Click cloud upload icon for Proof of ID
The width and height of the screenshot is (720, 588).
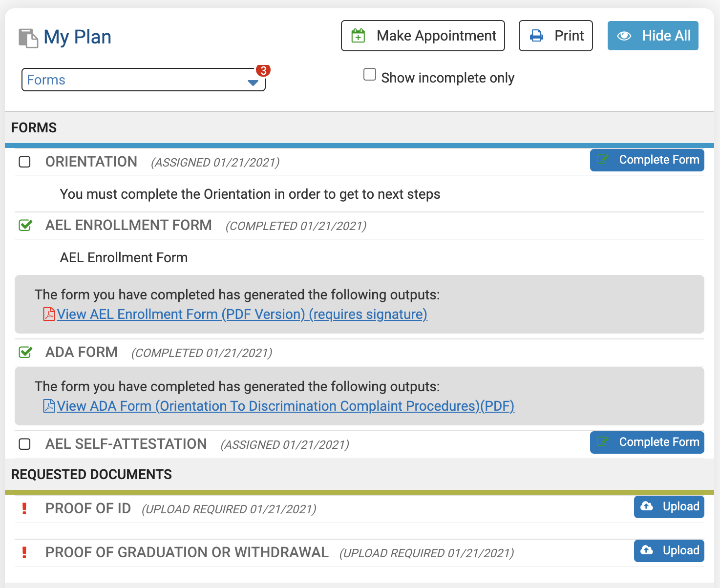tap(647, 506)
